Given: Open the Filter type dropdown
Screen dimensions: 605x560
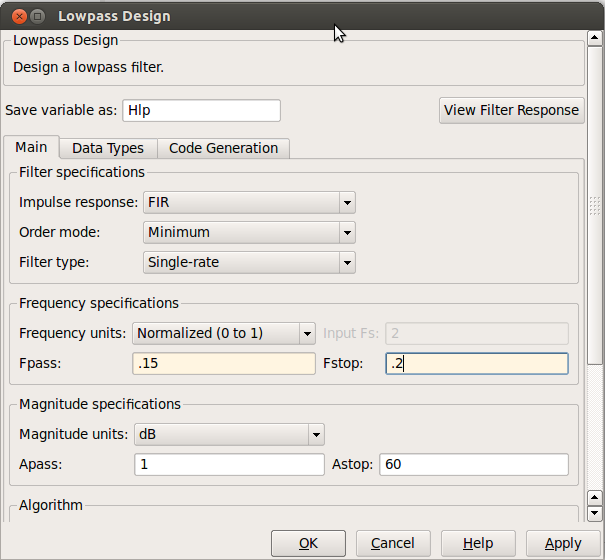Looking at the screenshot, I should coord(249,262).
